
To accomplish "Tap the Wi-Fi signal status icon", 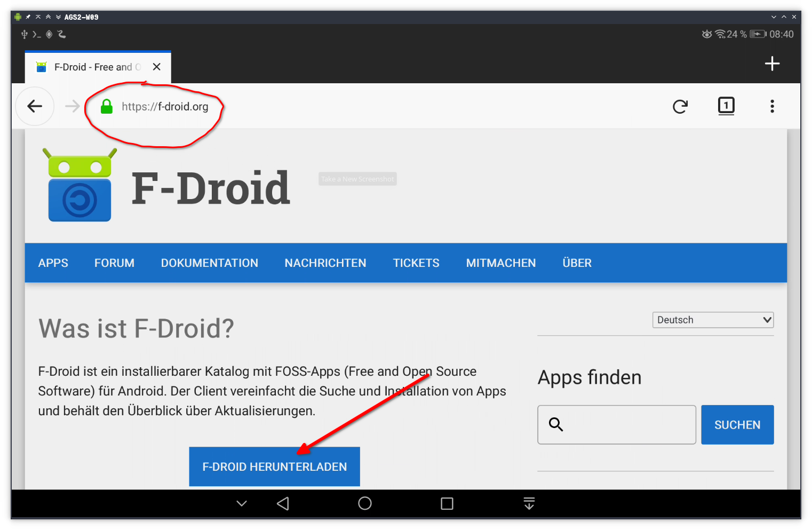I will 720,34.
